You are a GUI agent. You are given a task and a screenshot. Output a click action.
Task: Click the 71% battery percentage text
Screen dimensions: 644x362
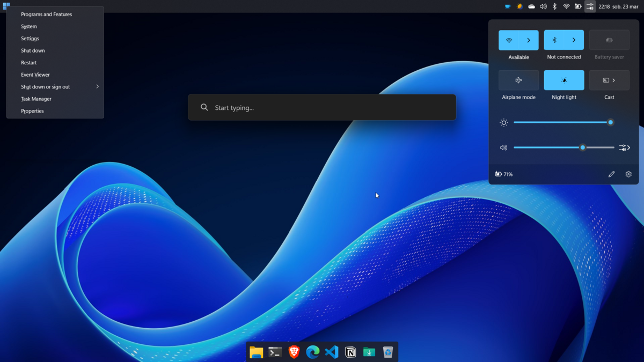pyautogui.click(x=508, y=174)
